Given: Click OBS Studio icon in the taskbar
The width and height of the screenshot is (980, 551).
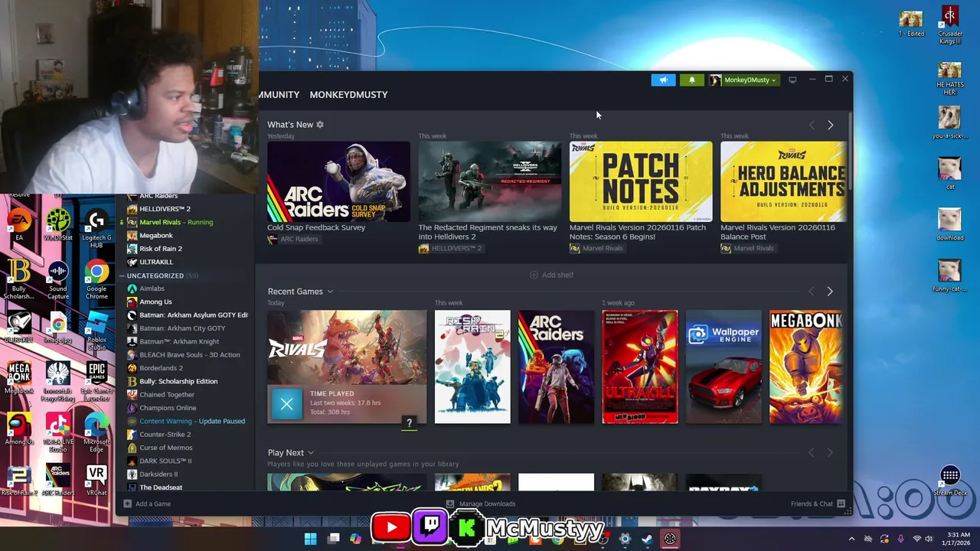Looking at the screenshot, I should click(670, 539).
